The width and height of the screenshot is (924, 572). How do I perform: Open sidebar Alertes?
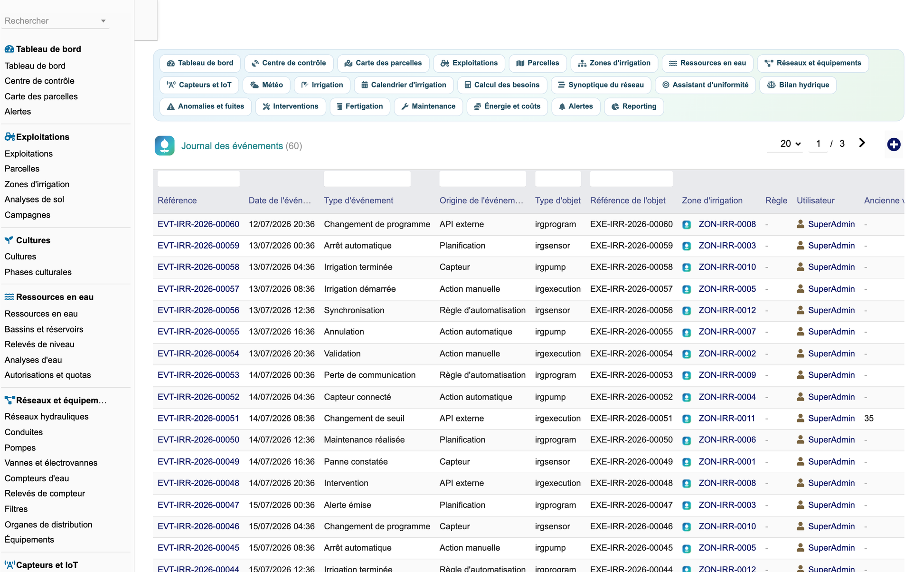pyautogui.click(x=18, y=112)
